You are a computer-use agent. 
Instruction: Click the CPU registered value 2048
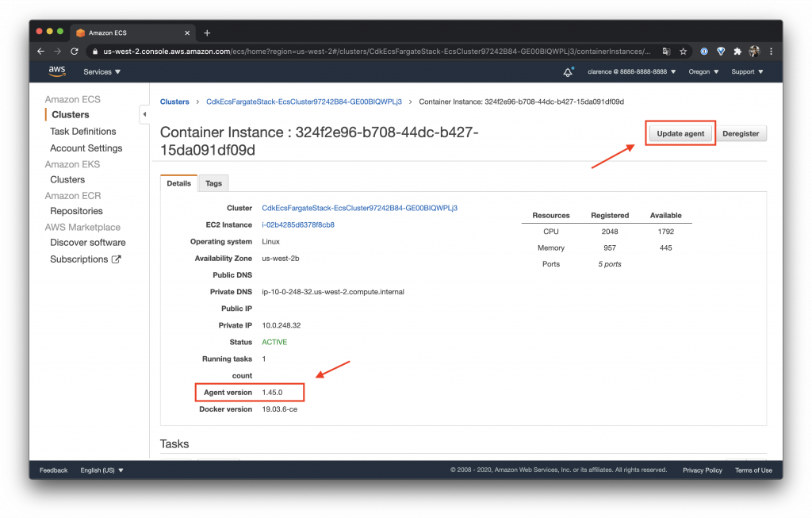click(x=610, y=232)
